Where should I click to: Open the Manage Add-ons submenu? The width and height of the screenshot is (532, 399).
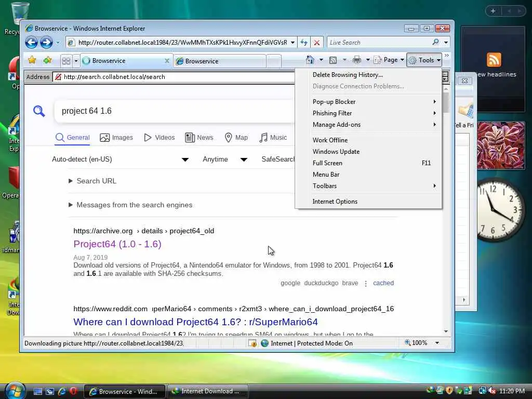tap(368, 125)
